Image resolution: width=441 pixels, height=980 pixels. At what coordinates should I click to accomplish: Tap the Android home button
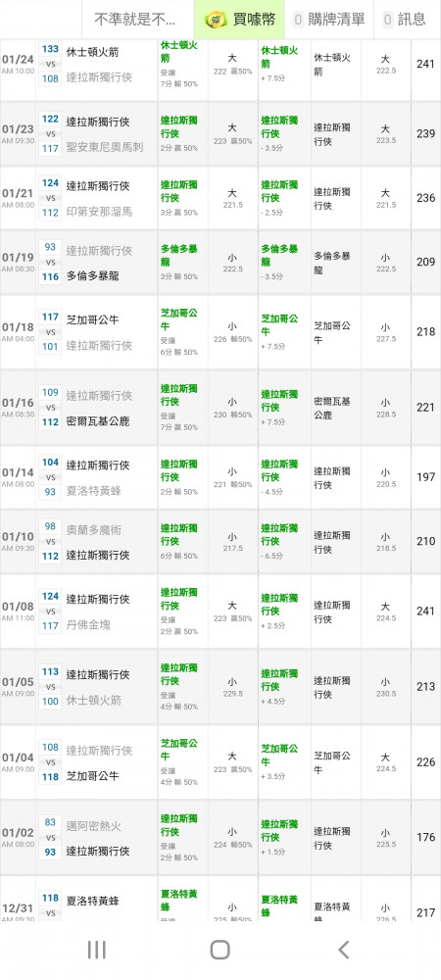(220, 950)
